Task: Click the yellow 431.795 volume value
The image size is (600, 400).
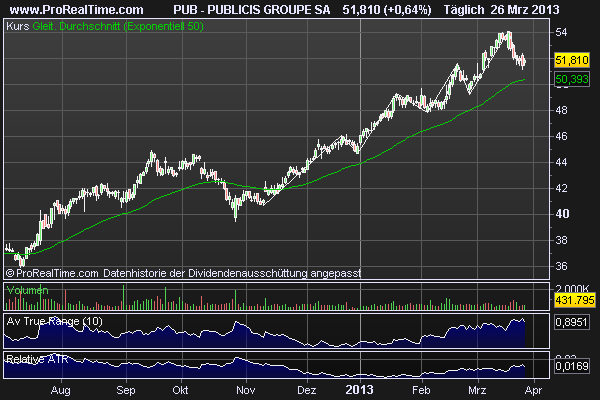Action: point(575,300)
